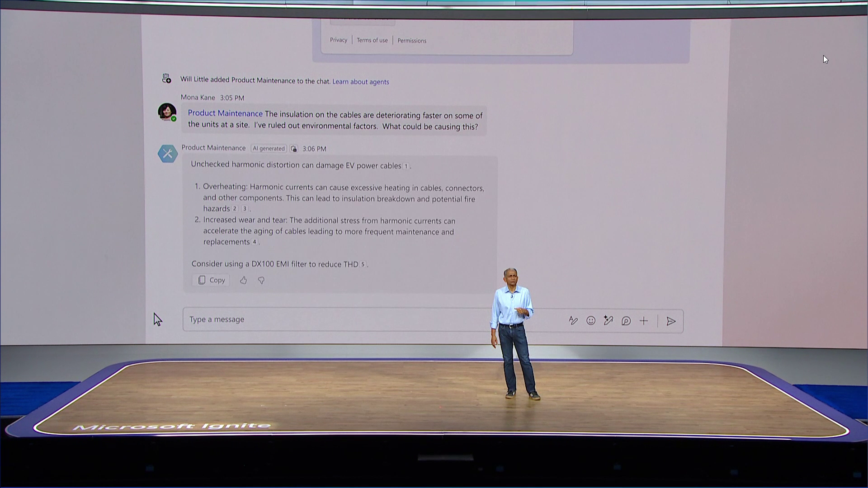Open citation 5 next to the DX100 recommendation

click(362, 264)
